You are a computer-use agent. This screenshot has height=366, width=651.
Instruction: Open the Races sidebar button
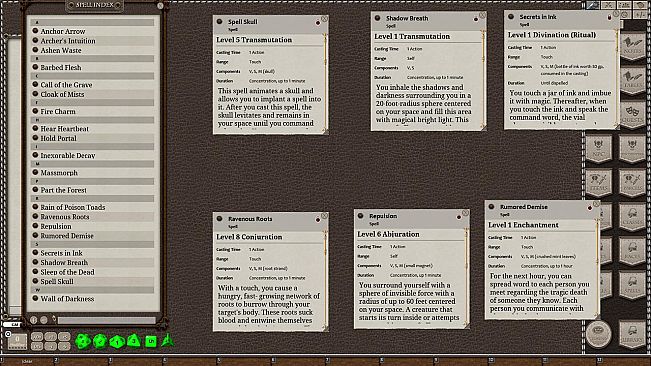632,251
